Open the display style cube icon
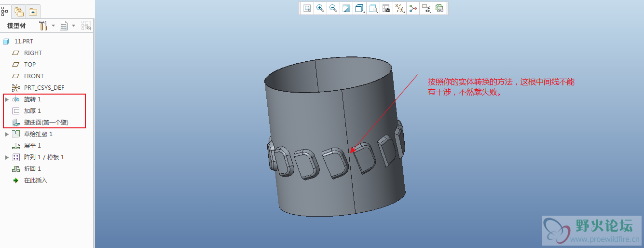Screen dimensions: 644x248 359,8
